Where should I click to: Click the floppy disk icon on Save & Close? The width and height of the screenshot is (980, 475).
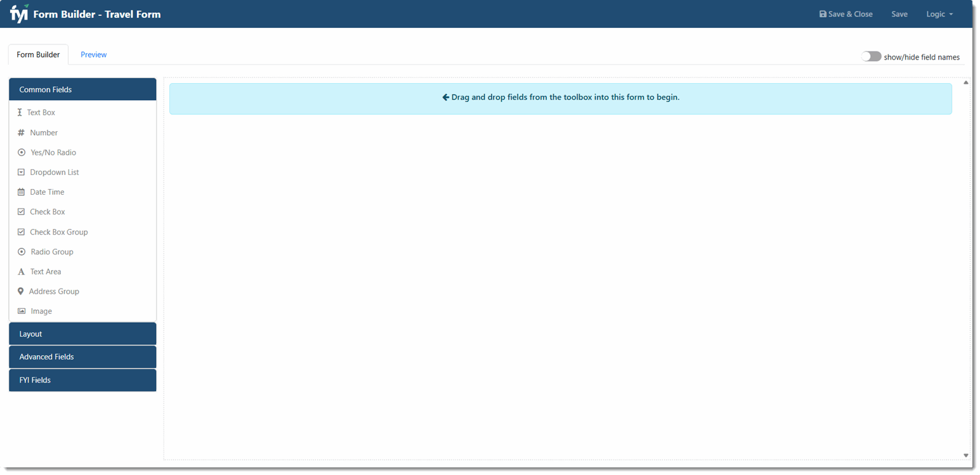(823, 14)
